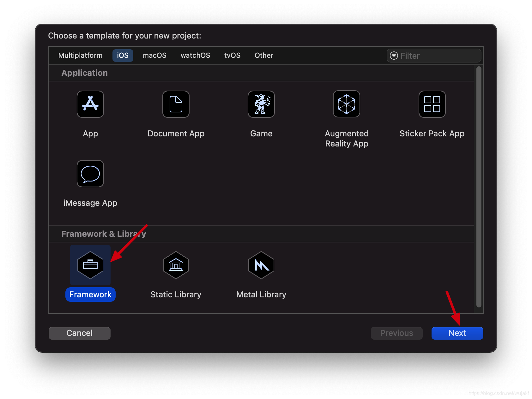Click the Previous button

pyautogui.click(x=396, y=333)
